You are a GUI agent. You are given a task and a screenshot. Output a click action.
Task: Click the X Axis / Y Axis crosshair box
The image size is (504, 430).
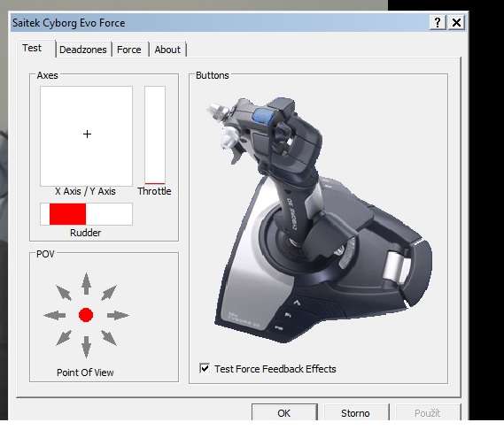[86, 135]
